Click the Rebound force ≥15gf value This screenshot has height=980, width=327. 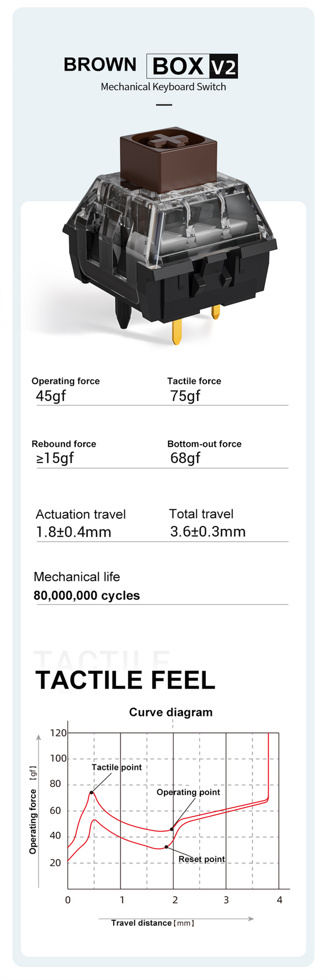(55, 458)
